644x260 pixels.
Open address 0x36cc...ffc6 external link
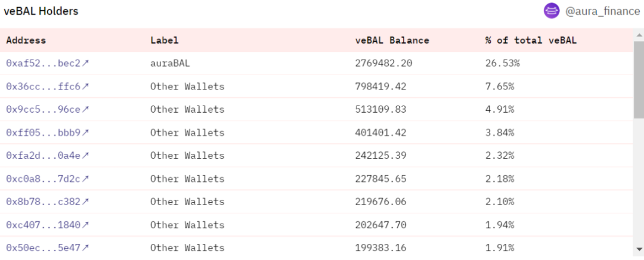pos(47,86)
